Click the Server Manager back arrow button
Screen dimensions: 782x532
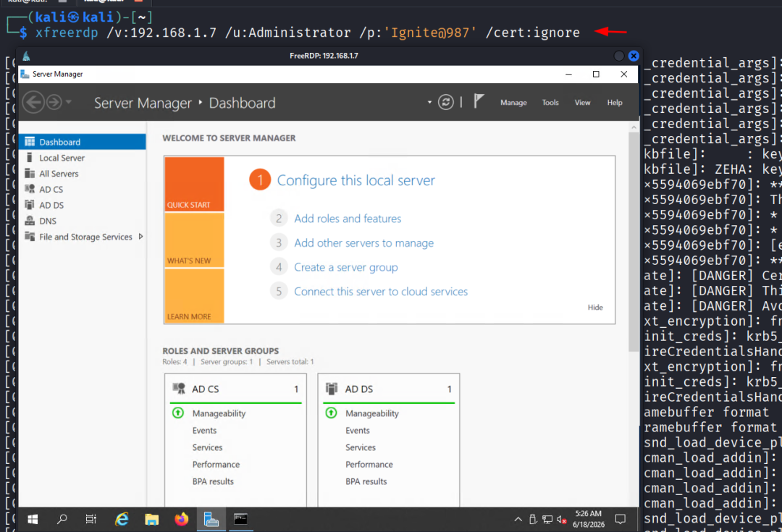[x=33, y=102]
